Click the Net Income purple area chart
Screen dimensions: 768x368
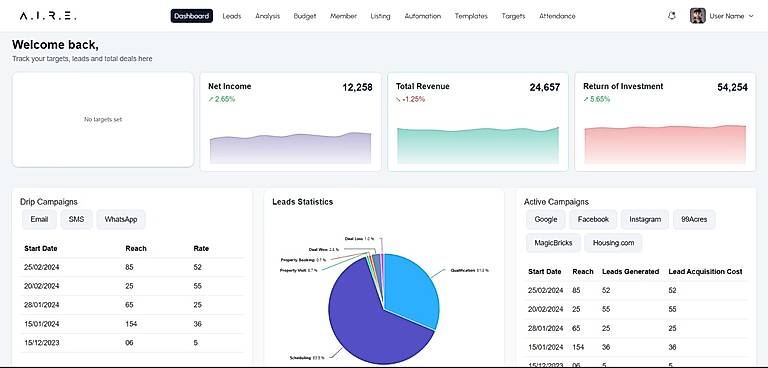coord(290,148)
